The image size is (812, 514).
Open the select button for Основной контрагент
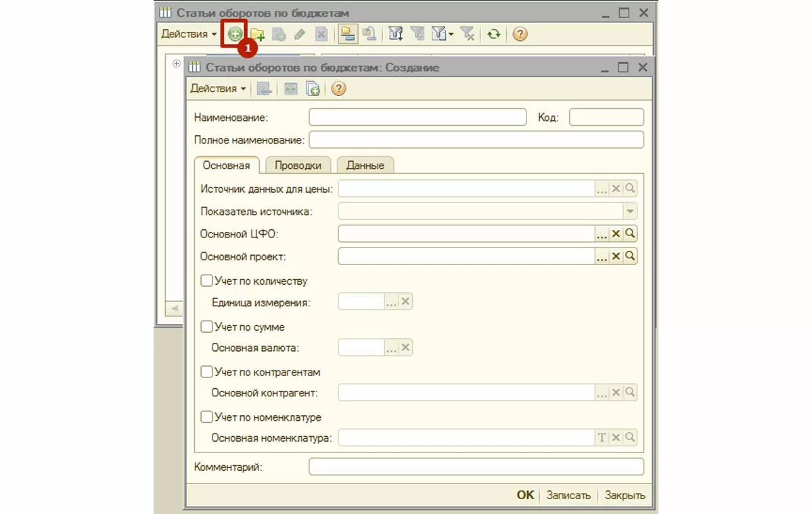602,392
